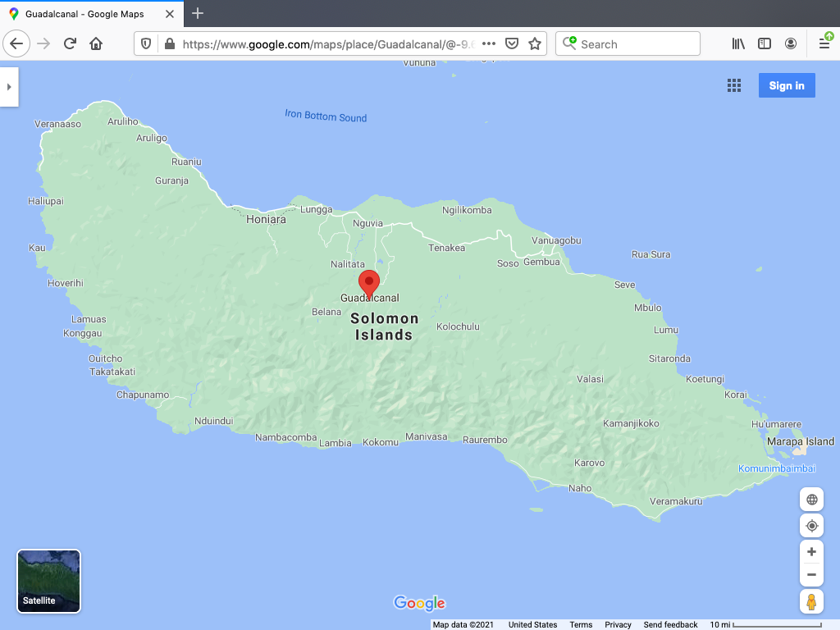The image size is (840, 630).
Task: Bookmark this page with star icon
Action: (x=535, y=44)
